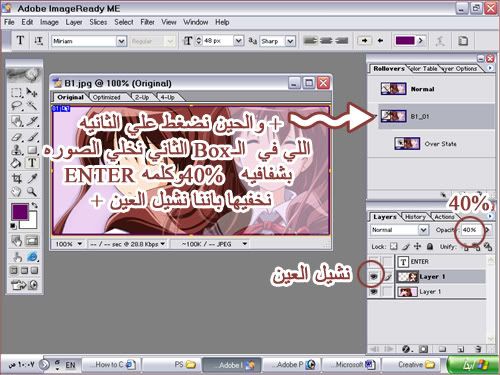
Task: Select the Zoom magnifier tool
Action: pyautogui.click(x=32, y=192)
